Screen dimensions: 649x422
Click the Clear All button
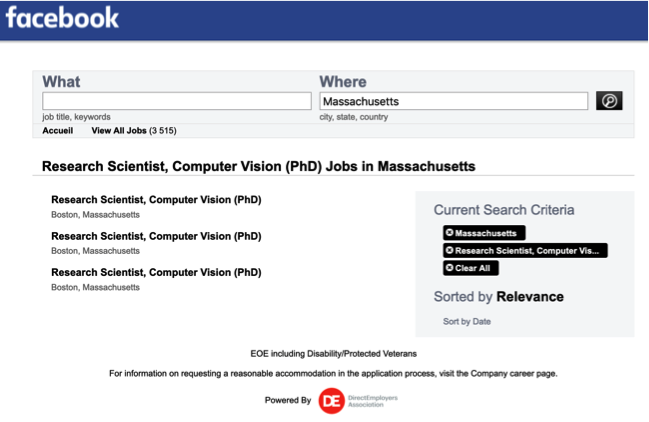point(471,268)
